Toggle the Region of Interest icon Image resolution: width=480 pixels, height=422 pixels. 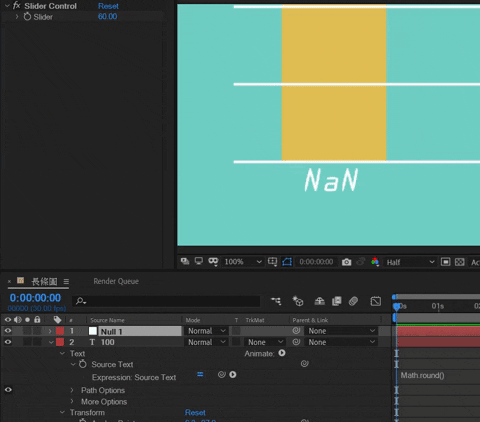[x=445, y=262]
